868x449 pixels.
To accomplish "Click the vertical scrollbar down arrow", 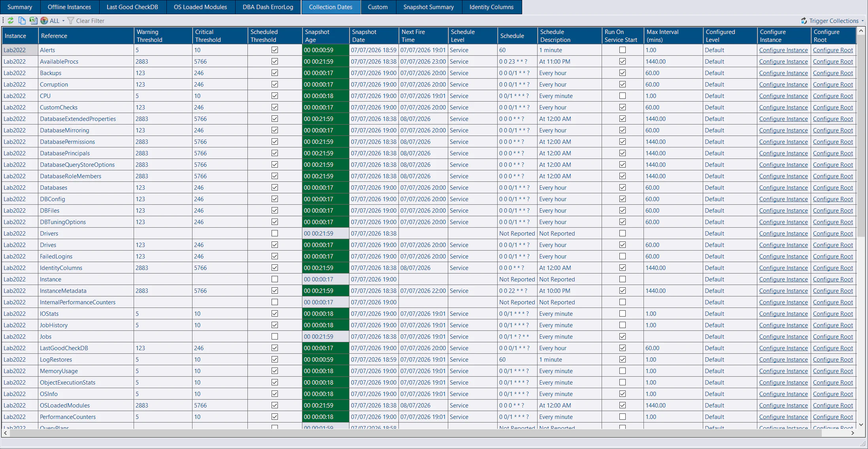I will click(861, 425).
